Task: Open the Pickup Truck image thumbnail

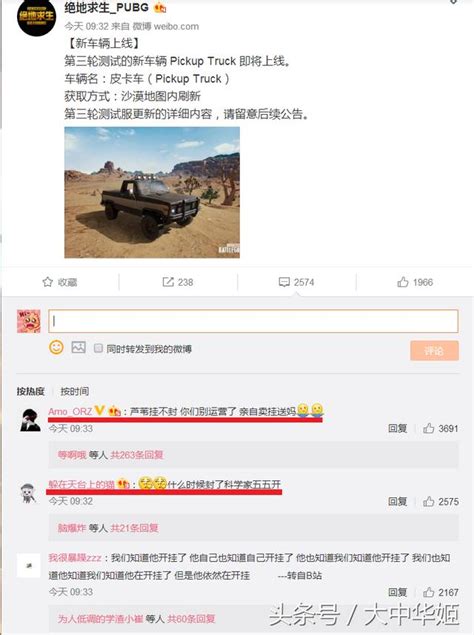Action: [x=152, y=192]
